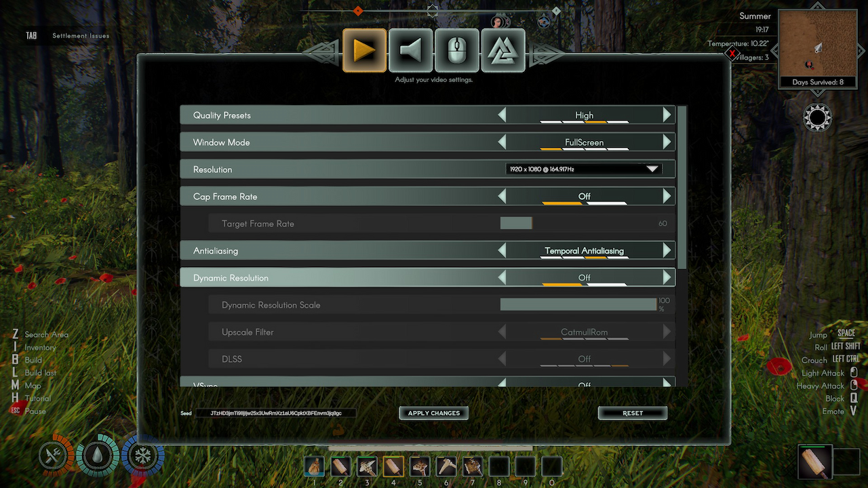Click the currently selected video settings play icon
This screenshot has height=488, width=868.
coord(365,50)
